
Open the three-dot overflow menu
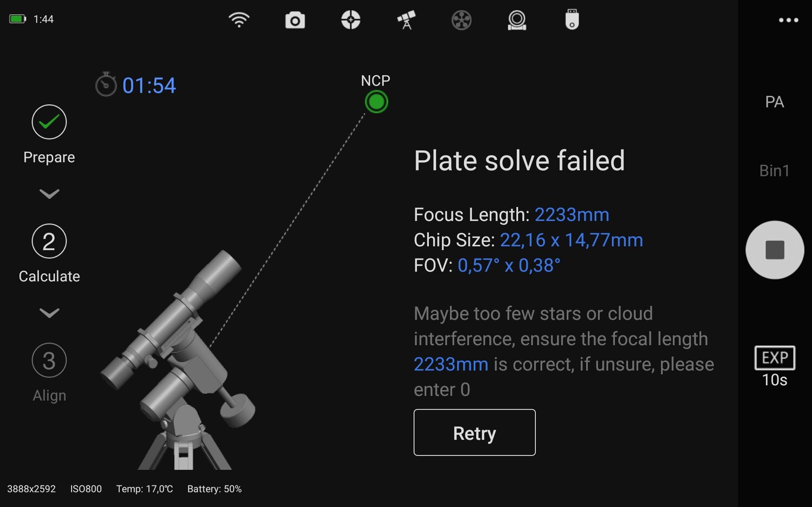pos(788,19)
